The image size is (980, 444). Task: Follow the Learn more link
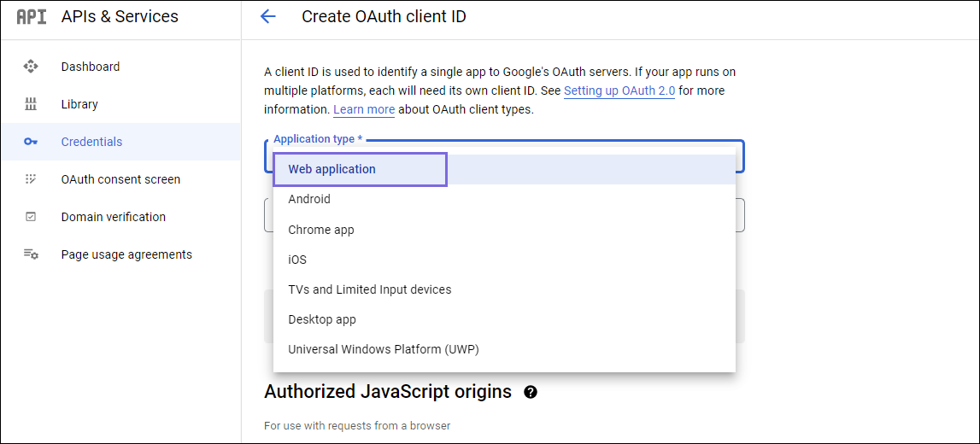point(364,110)
